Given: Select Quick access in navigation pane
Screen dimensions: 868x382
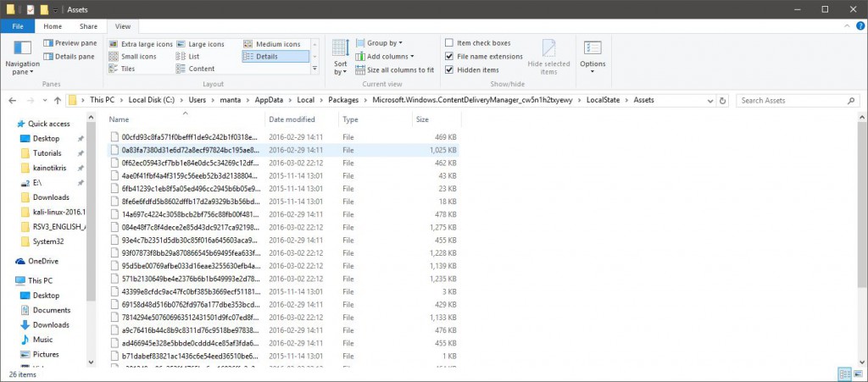Looking at the screenshot, I should (44, 124).
